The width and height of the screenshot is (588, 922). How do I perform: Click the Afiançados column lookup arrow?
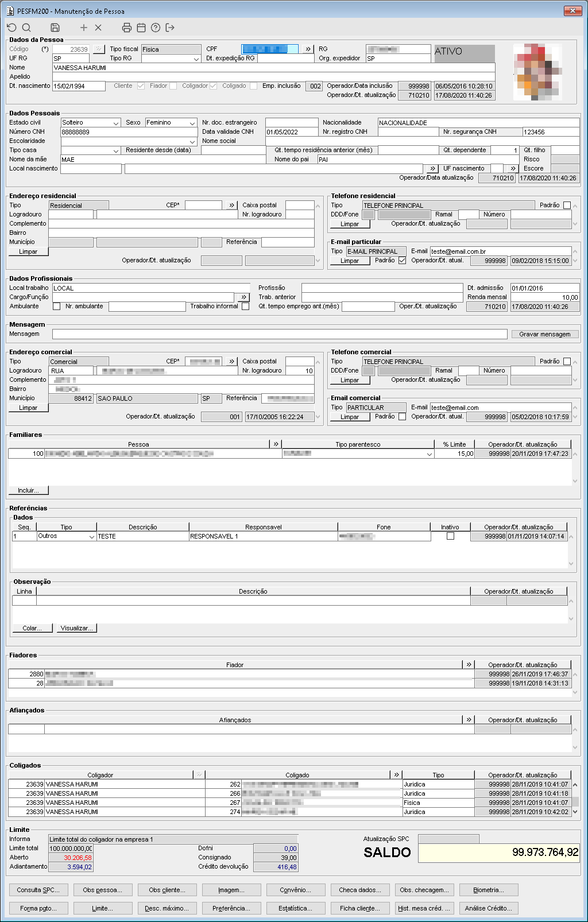point(469,720)
